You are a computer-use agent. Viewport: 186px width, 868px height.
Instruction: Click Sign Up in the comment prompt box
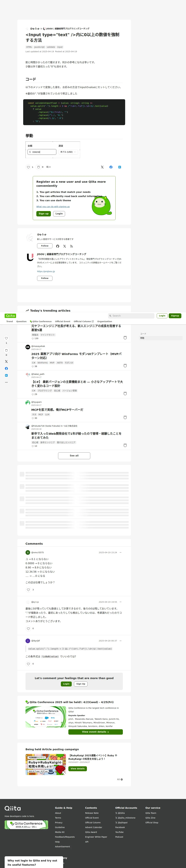point(81,684)
